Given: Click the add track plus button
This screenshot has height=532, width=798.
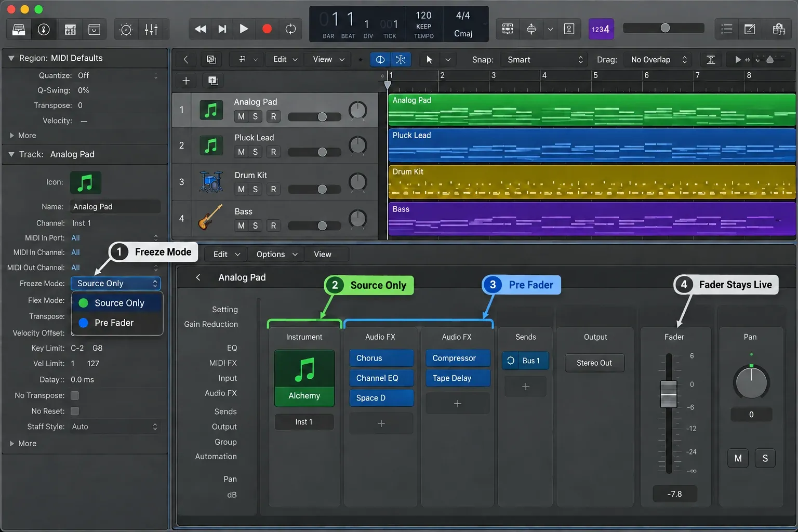Looking at the screenshot, I should [186, 81].
